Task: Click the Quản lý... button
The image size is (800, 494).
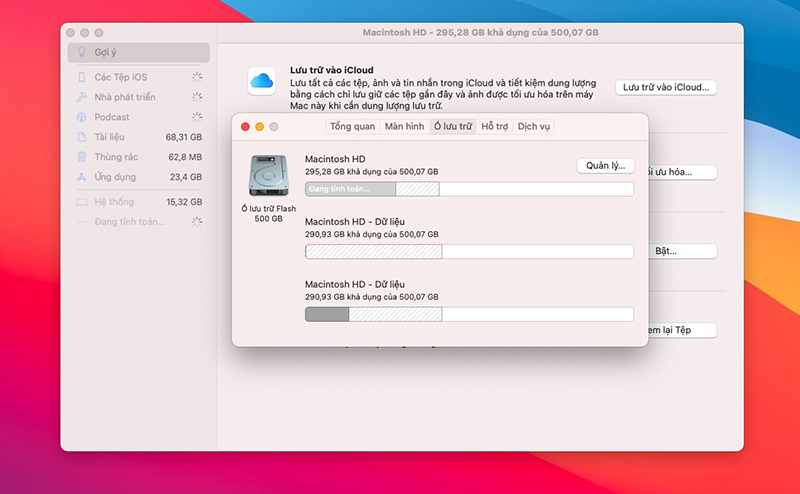Action: [x=606, y=166]
